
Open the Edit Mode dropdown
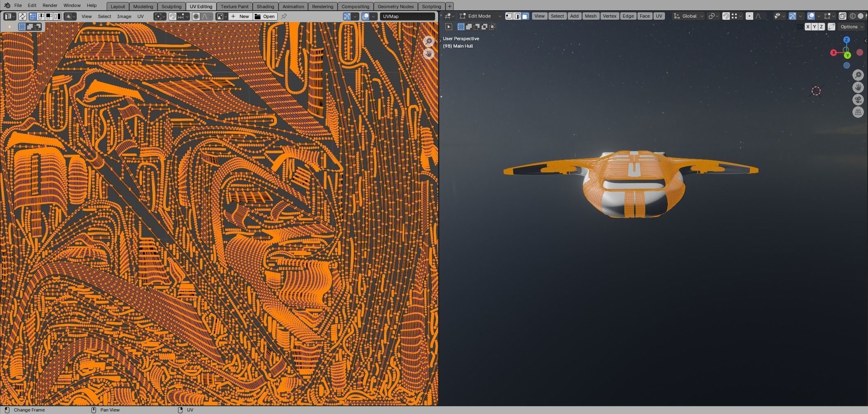coord(480,16)
